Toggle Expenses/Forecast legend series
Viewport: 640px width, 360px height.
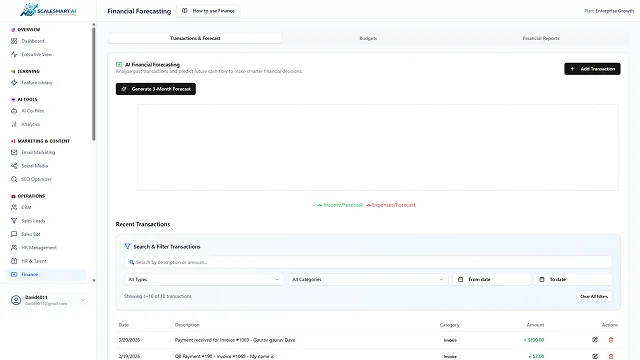[x=391, y=205]
